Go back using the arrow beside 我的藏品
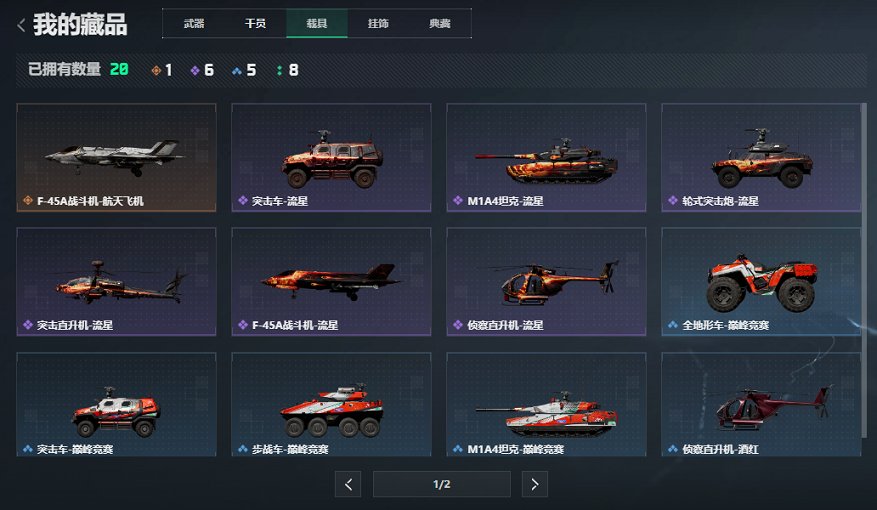Viewport: 877px width, 510px height. pyautogui.click(x=21, y=25)
